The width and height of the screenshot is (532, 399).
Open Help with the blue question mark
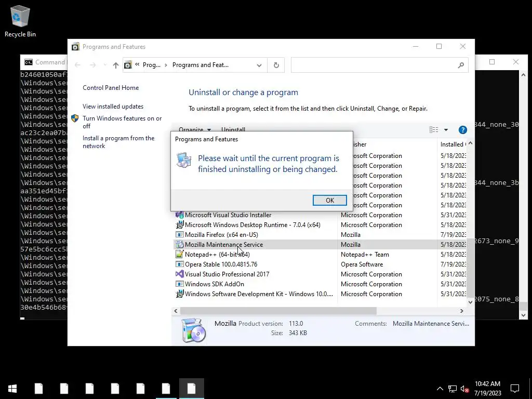tap(462, 129)
